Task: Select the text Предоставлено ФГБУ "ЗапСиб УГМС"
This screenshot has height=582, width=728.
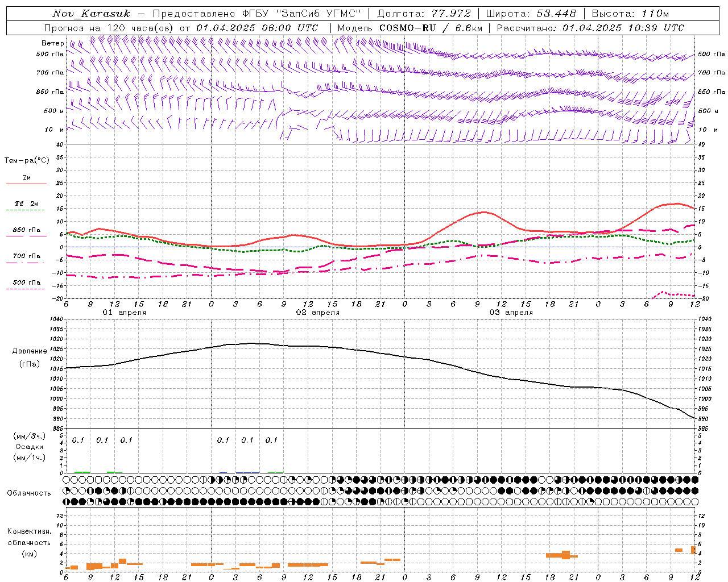Action: (x=257, y=14)
